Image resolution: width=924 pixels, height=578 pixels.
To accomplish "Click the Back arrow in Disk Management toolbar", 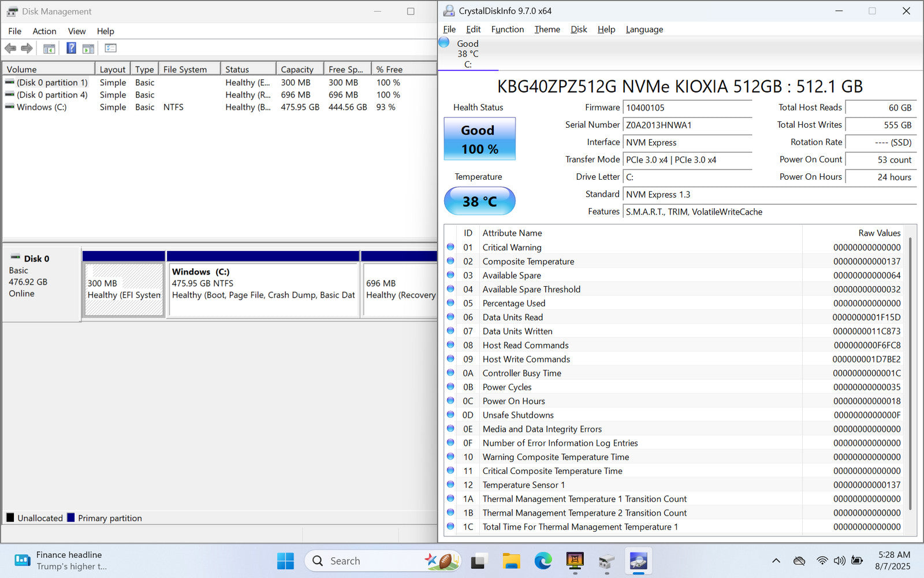I will (10, 49).
